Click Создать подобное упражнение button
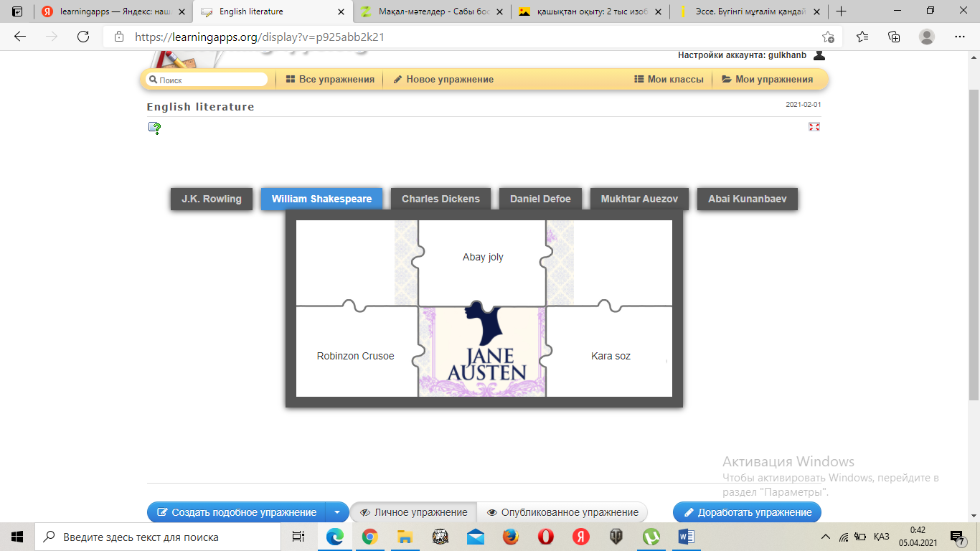 coord(237,512)
